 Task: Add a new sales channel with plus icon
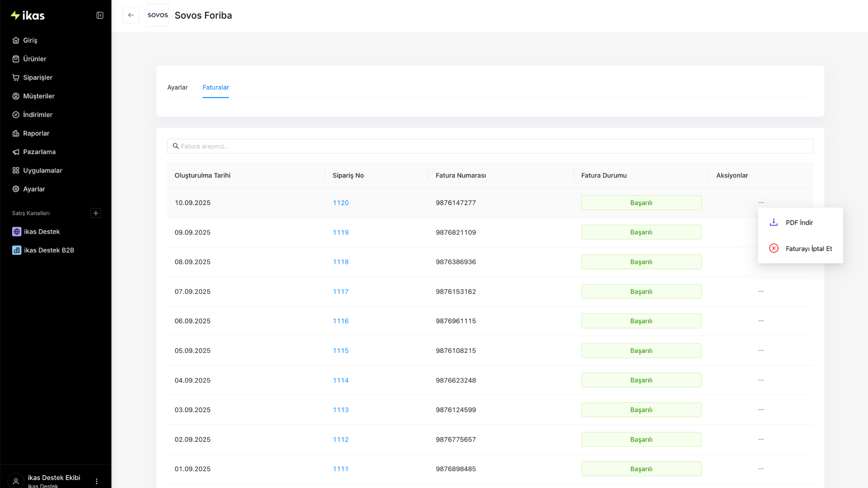[x=96, y=213]
